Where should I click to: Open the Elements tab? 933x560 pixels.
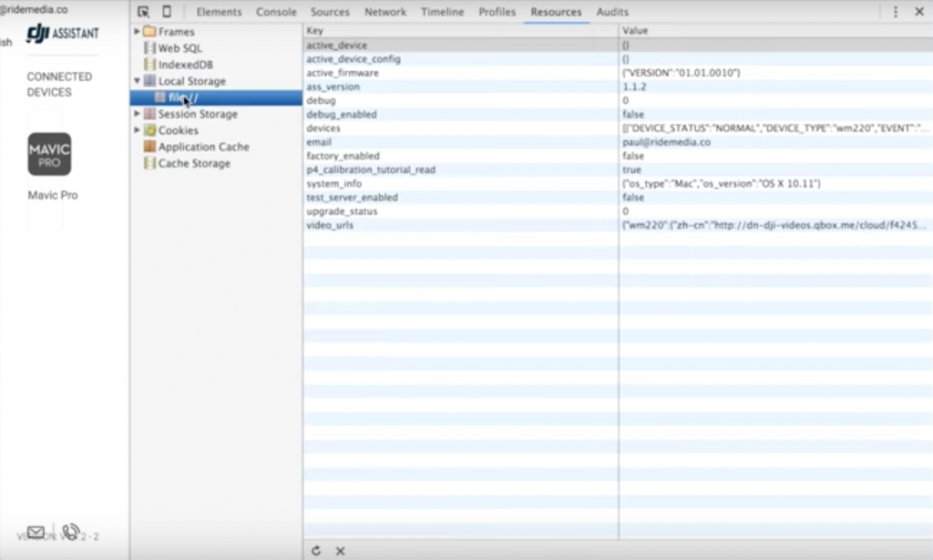click(219, 12)
